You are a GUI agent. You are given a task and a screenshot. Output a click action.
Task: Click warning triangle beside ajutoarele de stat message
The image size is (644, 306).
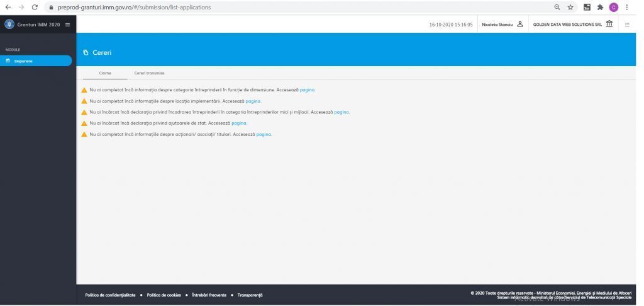(x=84, y=123)
